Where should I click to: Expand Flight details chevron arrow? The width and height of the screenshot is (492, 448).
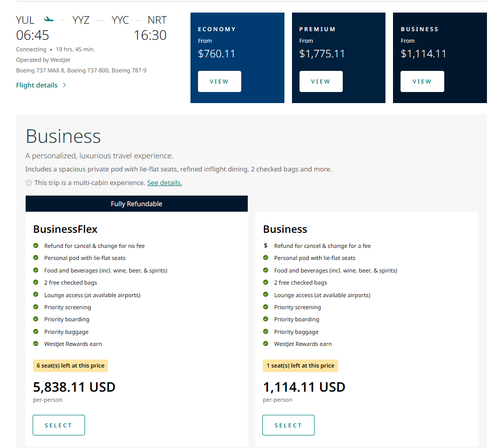click(x=64, y=85)
